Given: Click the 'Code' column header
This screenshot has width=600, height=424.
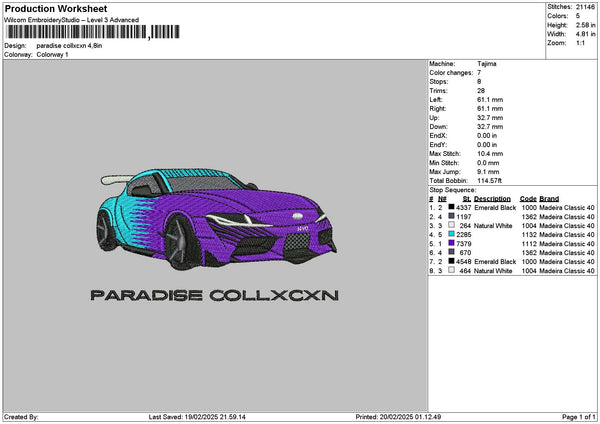Looking at the screenshot, I should click(528, 199).
